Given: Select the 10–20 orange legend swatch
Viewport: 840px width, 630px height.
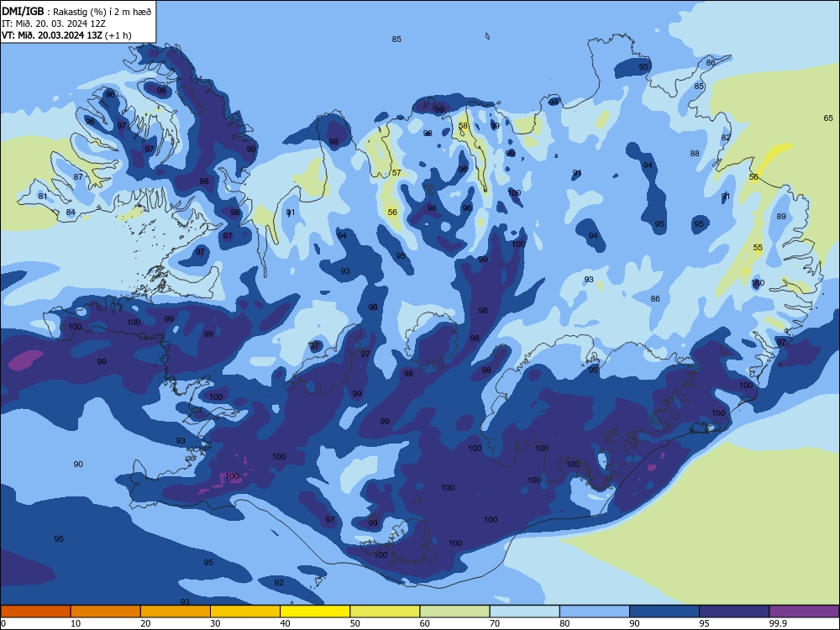Looking at the screenshot, I should click(106, 612).
